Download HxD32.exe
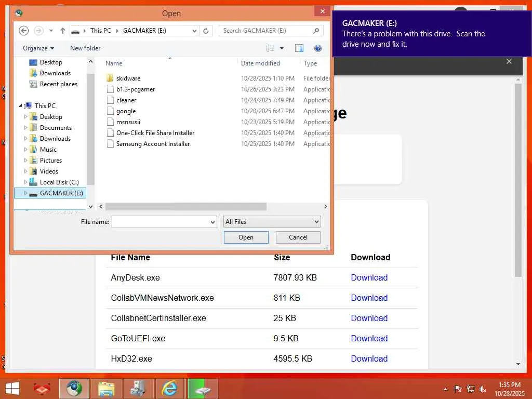532x399 pixels. pos(369,358)
